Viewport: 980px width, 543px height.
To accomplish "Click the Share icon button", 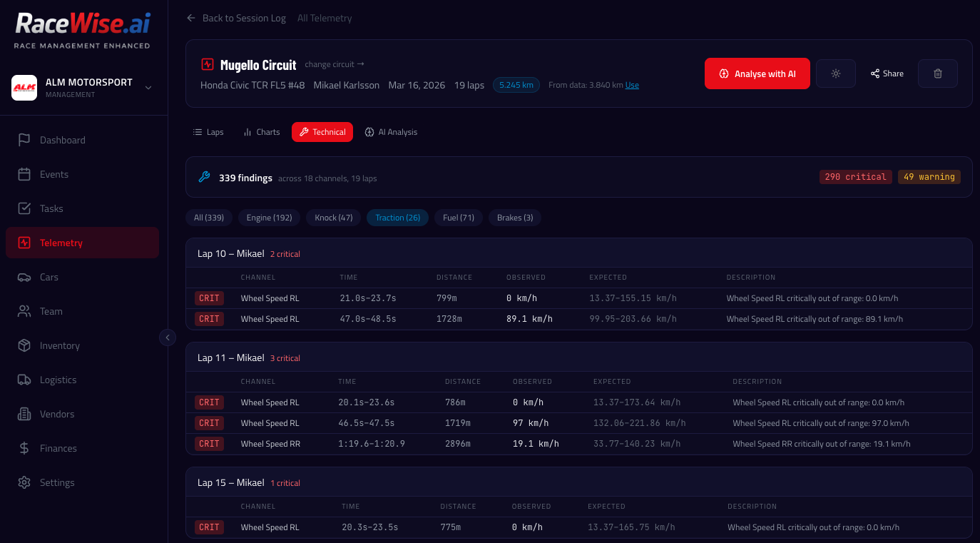I will [x=887, y=73].
